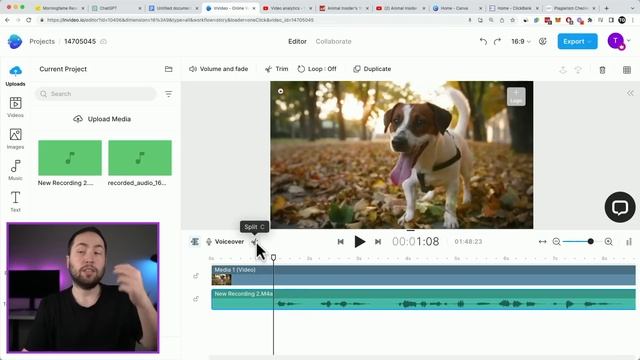640x360 pixels.
Task: Start a Voiceover recording
Action: click(225, 242)
